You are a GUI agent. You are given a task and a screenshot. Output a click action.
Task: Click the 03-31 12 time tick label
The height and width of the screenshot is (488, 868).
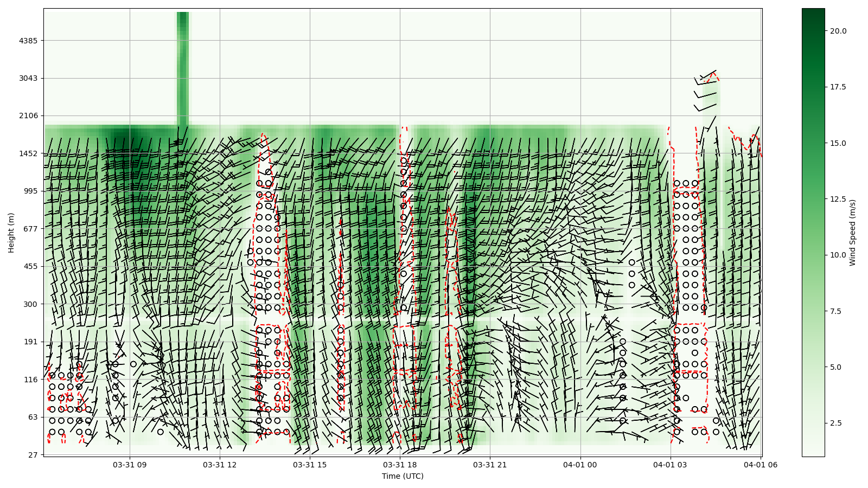tap(220, 465)
